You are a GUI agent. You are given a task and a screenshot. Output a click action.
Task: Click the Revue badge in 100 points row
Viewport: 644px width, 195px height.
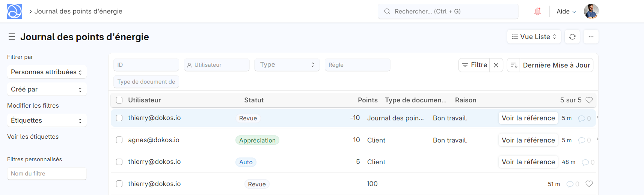pyautogui.click(x=257, y=184)
